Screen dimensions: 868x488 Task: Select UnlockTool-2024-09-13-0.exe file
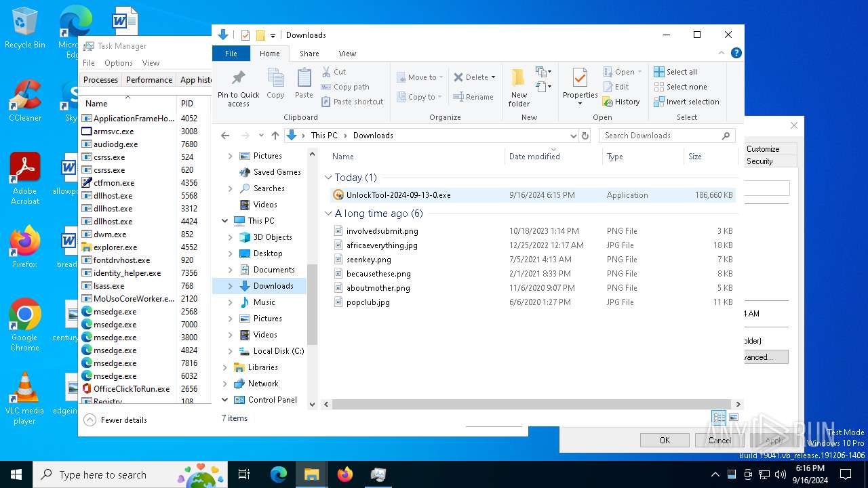pos(532,195)
